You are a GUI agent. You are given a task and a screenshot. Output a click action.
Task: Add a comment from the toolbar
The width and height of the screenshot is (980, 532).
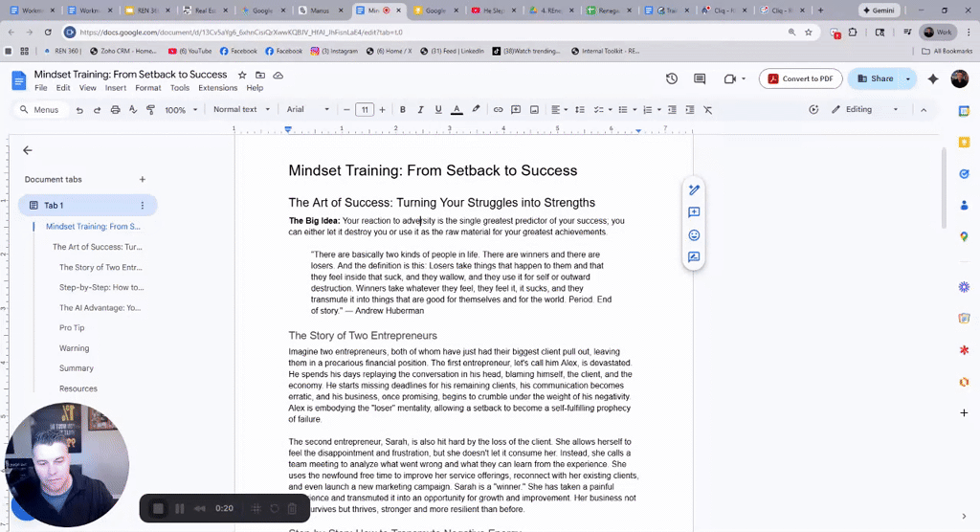[x=516, y=110]
